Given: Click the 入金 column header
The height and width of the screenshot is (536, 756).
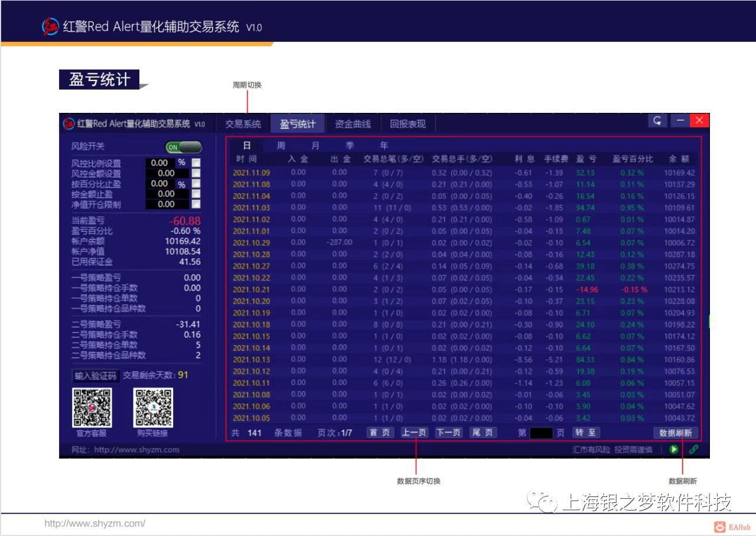Looking at the screenshot, I should (x=298, y=159).
